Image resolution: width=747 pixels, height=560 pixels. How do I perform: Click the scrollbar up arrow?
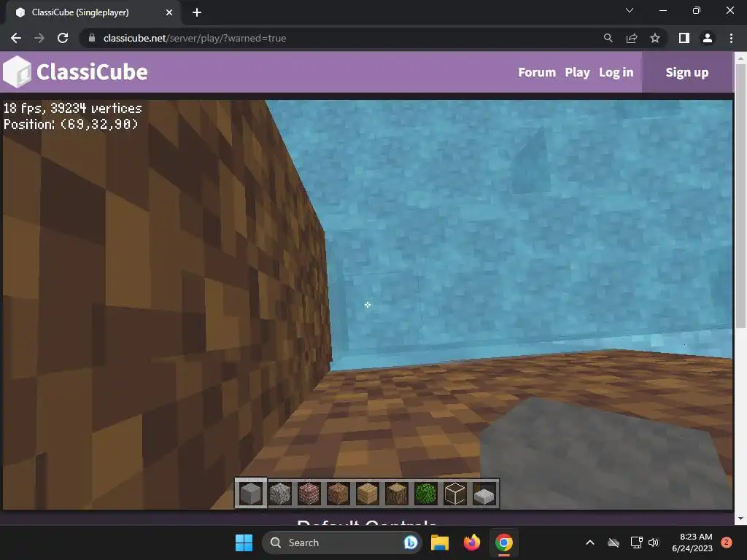coord(740,58)
